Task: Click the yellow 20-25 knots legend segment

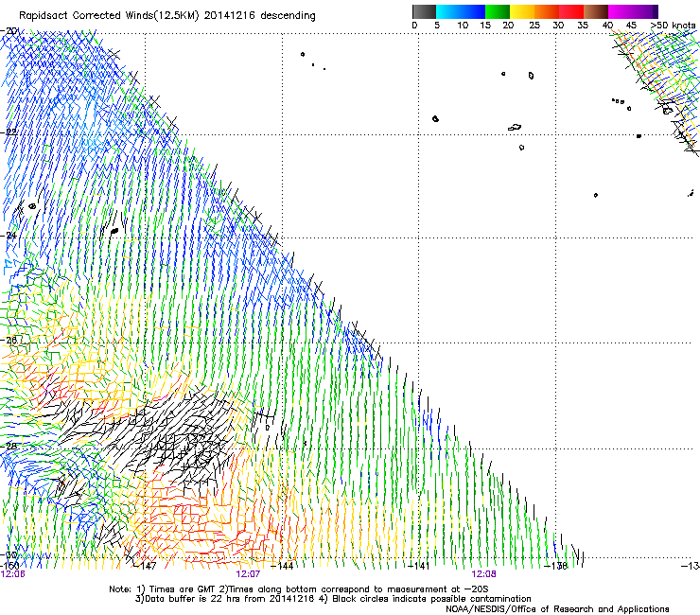Action: tap(522, 11)
